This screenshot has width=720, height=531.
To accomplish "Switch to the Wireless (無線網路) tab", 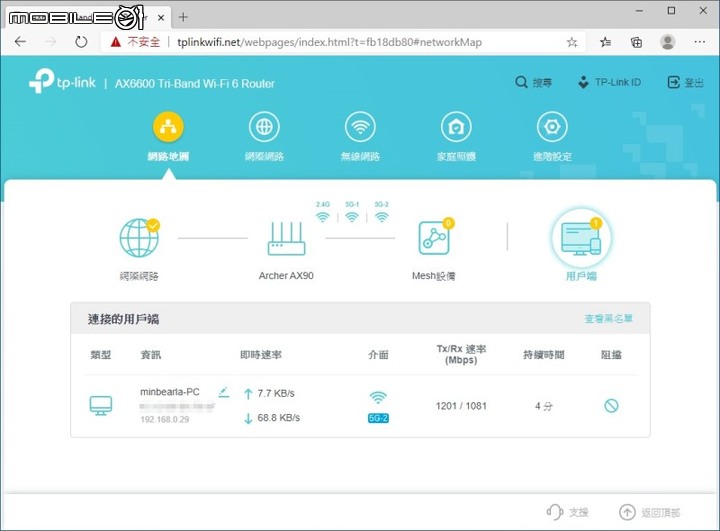I will click(x=360, y=136).
